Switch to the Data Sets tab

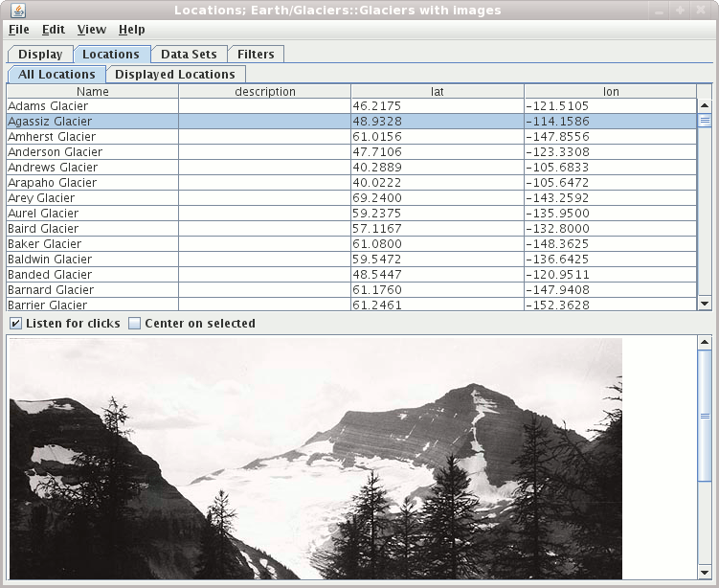(x=189, y=55)
